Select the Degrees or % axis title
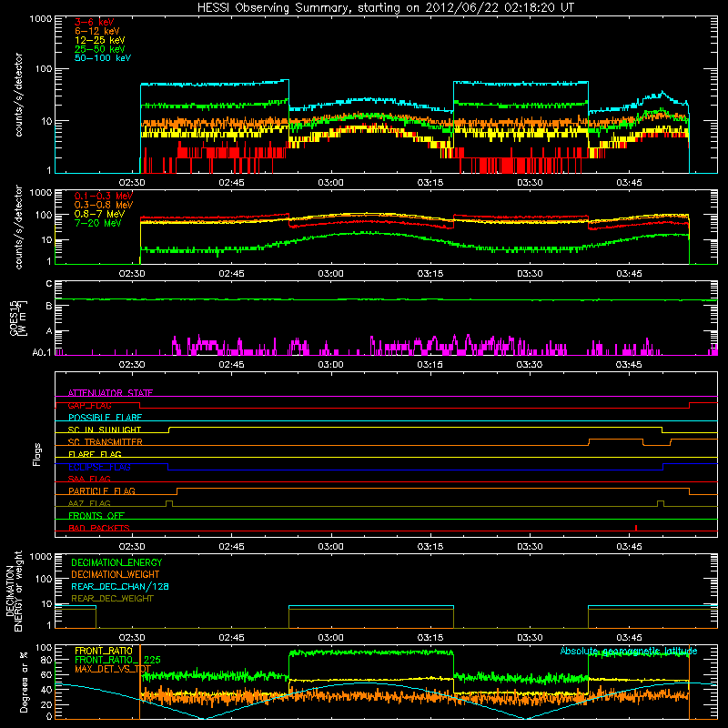Viewport: 728px width, 728px height. tap(24, 682)
